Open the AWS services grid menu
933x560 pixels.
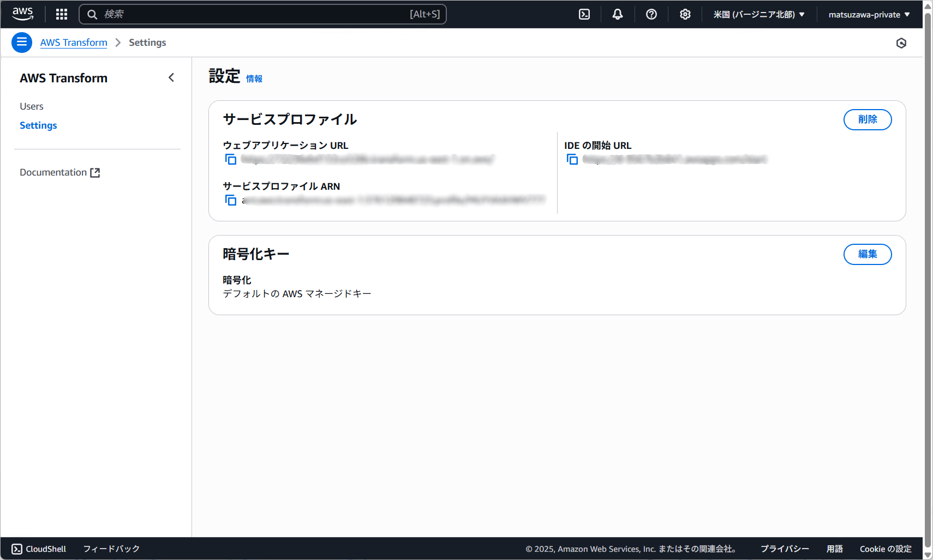(x=61, y=14)
